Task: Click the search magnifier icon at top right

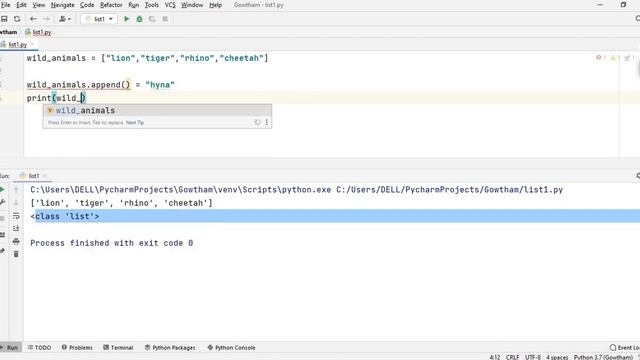Action: (638, 19)
